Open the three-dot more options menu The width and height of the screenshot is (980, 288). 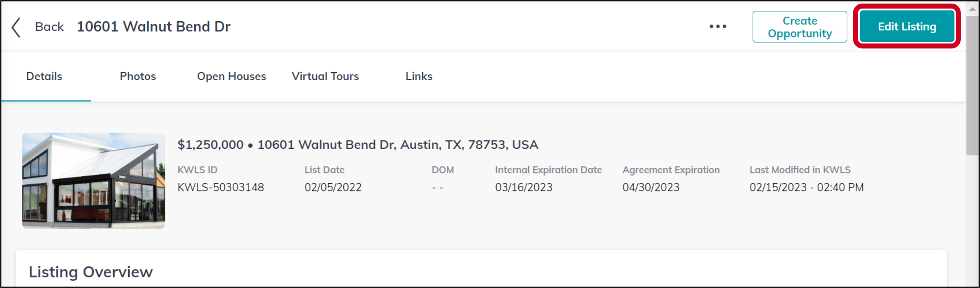point(718,27)
